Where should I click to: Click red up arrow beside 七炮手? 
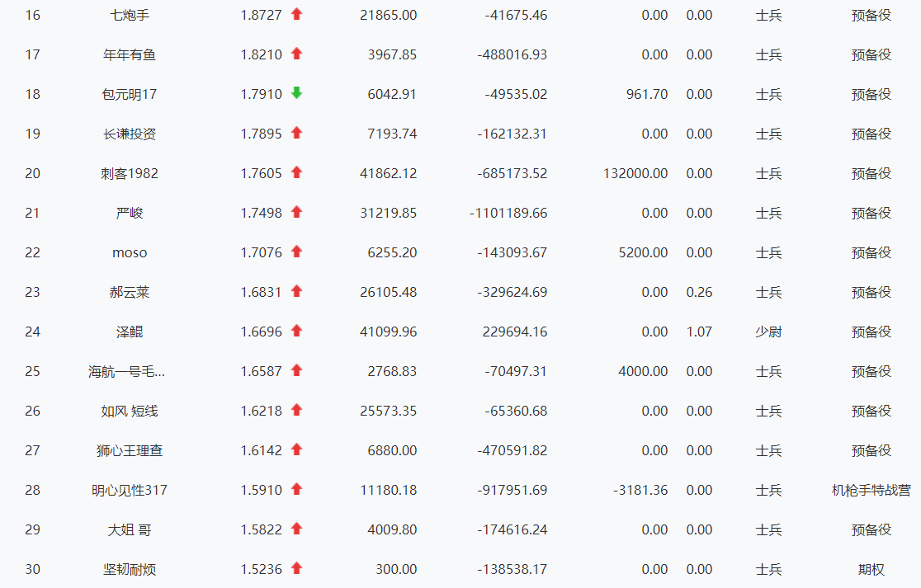click(297, 15)
